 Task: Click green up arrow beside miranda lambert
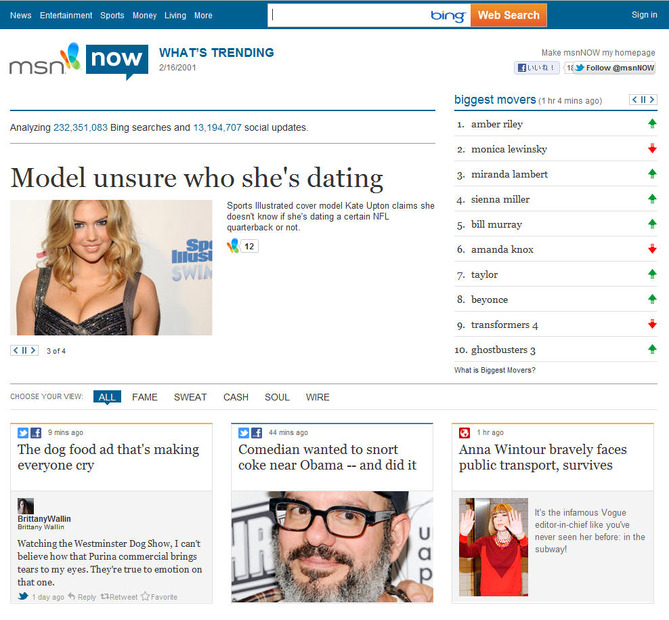pyautogui.click(x=652, y=174)
